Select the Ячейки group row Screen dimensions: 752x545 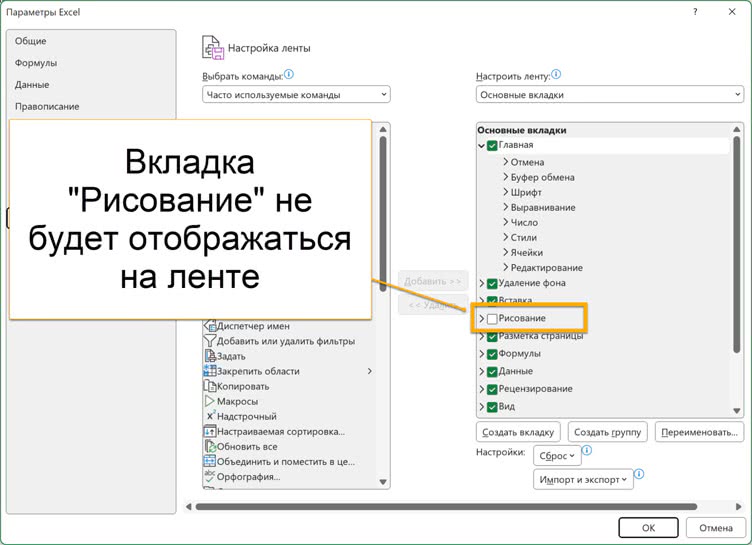point(527,252)
